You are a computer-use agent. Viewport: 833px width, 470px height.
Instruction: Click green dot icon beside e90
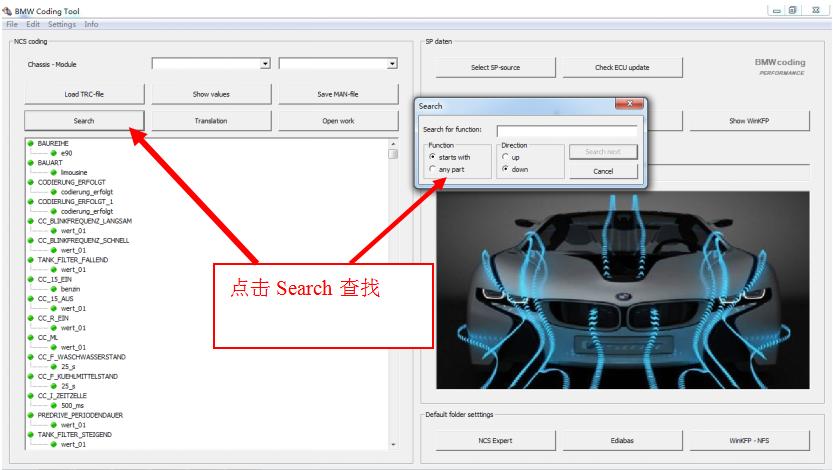pos(54,153)
